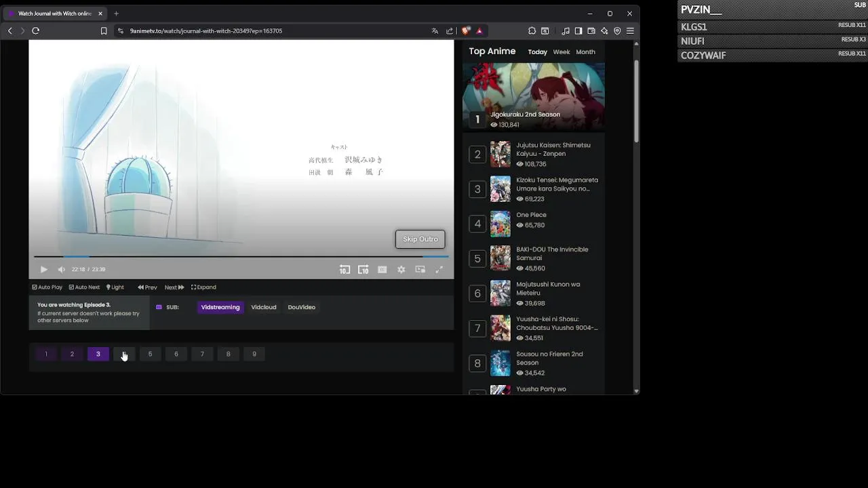Select the Vidstreaming server

pyautogui.click(x=220, y=307)
